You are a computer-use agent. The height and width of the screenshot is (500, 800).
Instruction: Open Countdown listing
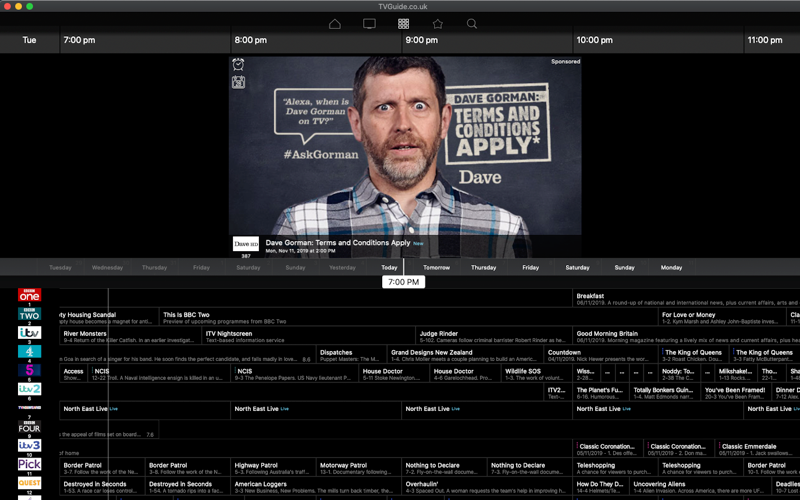(601, 355)
